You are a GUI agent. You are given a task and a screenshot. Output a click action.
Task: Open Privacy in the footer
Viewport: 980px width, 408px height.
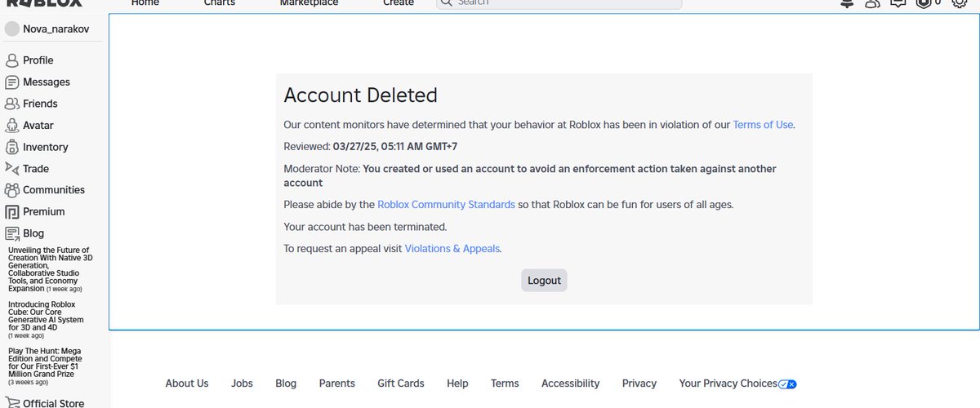(x=639, y=384)
